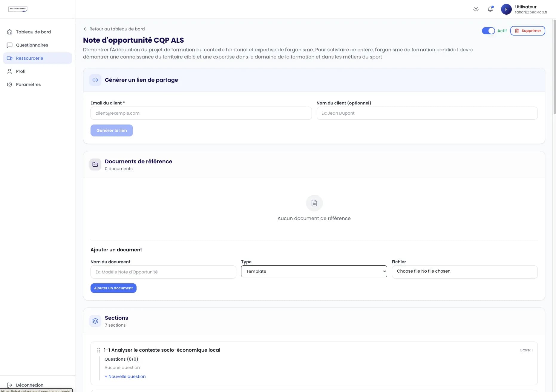Click the folder icon of Documents de référence

pyautogui.click(x=95, y=164)
